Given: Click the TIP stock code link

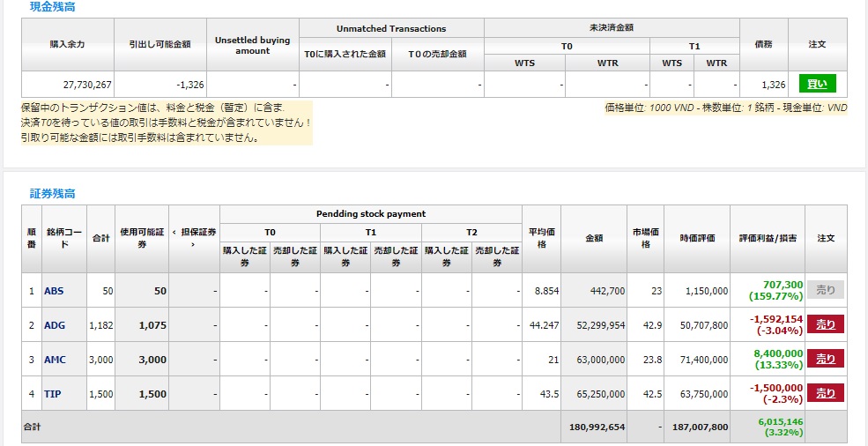Looking at the screenshot, I should click(x=52, y=394).
